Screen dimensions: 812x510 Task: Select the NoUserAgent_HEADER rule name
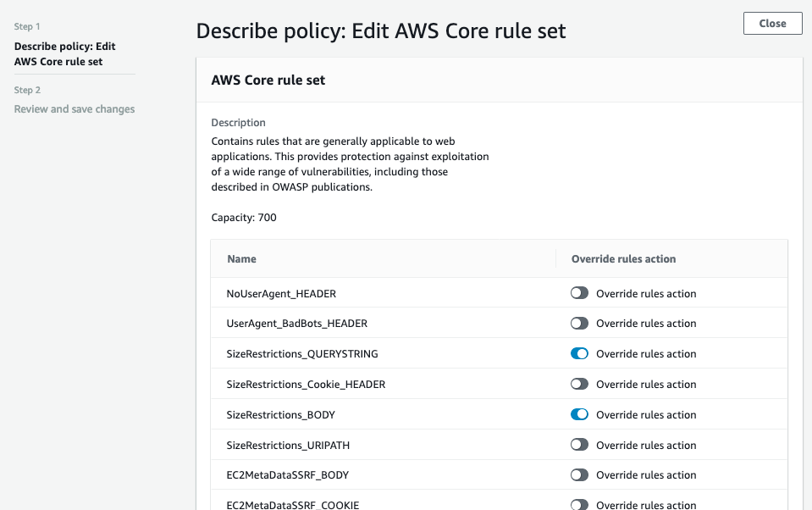pyautogui.click(x=281, y=294)
